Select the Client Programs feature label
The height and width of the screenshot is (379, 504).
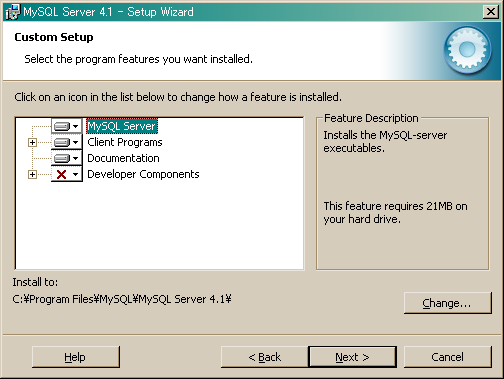pos(125,142)
